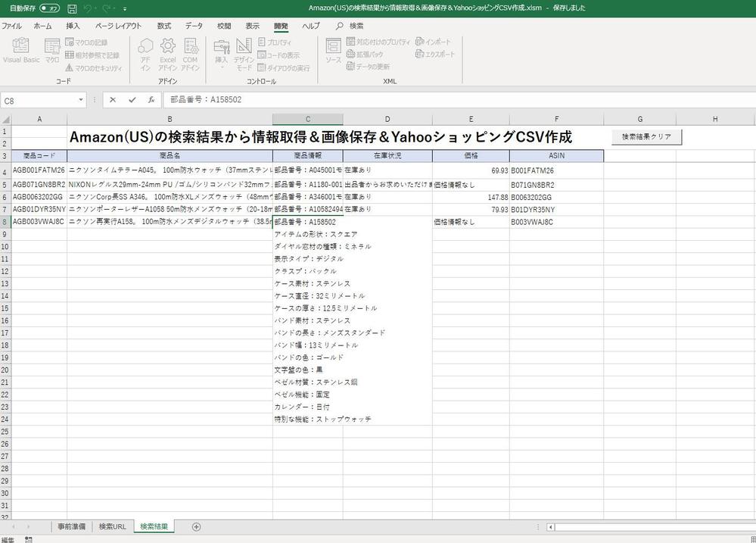
Task: Open Excel Add-ins manager
Action: point(168,54)
